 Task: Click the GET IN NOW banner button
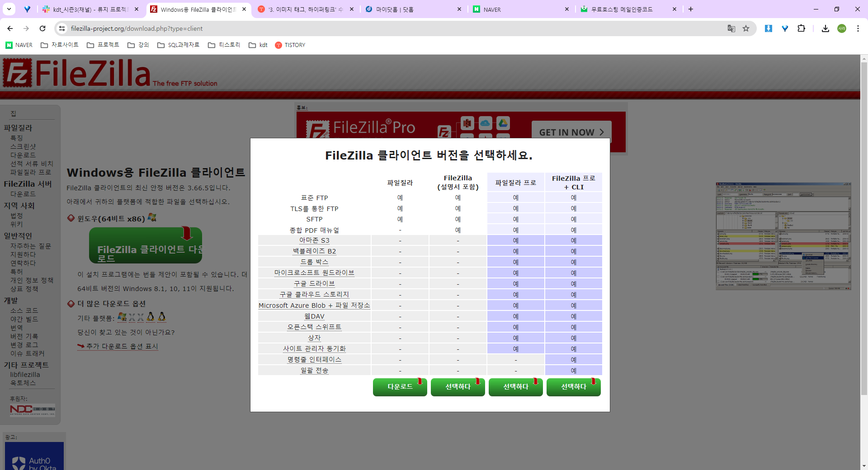coord(571,132)
